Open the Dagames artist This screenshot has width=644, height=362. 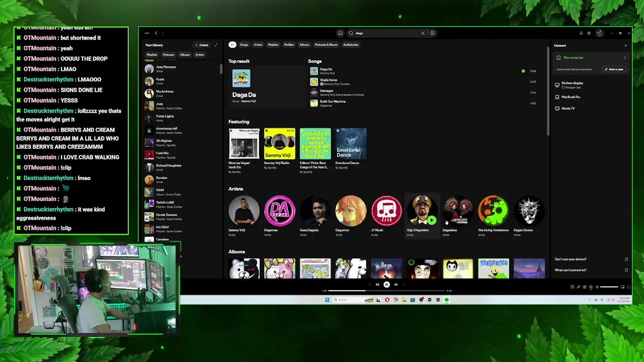pyautogui.click(x=280, y=215)
